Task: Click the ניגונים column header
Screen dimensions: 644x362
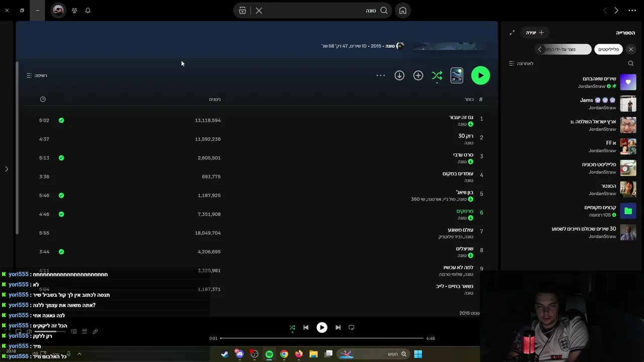Action: click(x=215, y=100)
